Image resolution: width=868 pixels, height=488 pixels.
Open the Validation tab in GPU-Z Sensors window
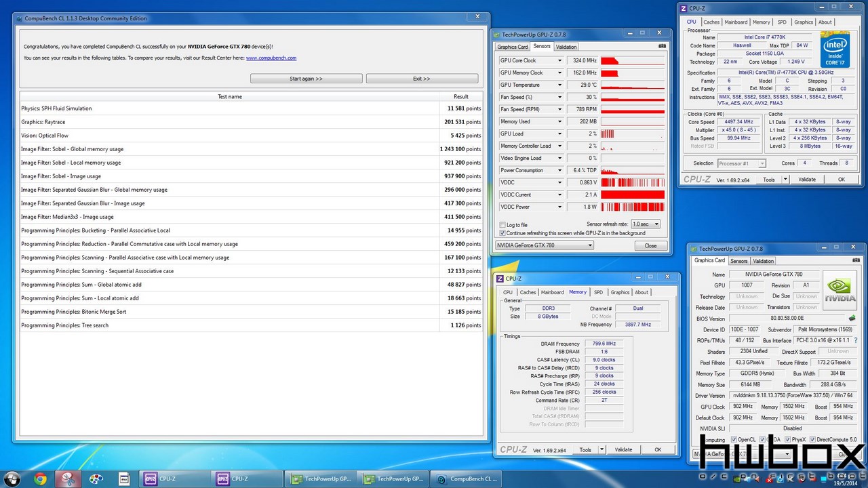pos(566,47)
